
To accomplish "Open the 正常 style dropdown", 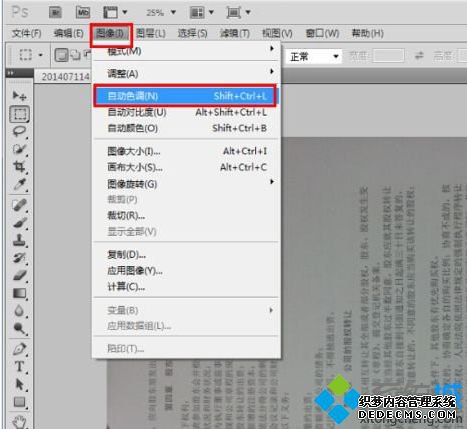I will coord(314,56).
